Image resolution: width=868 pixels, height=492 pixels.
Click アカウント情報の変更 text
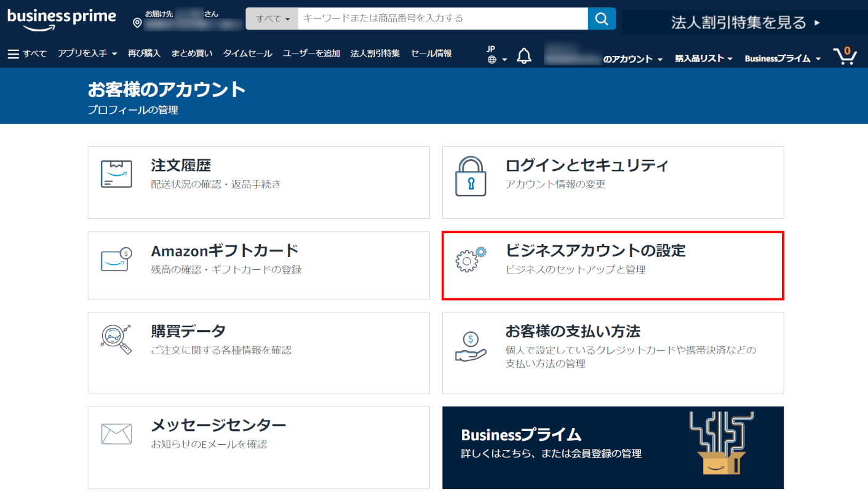[555, 184]
